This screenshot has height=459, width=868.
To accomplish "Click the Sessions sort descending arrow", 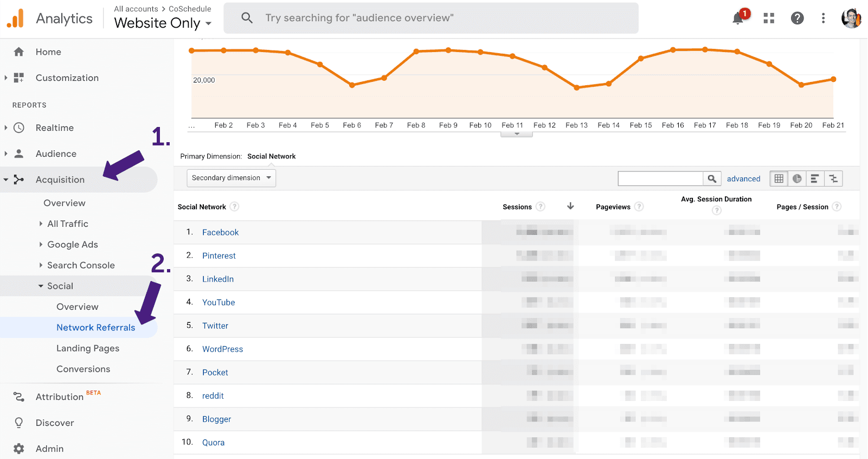I will tap(570, 206).
